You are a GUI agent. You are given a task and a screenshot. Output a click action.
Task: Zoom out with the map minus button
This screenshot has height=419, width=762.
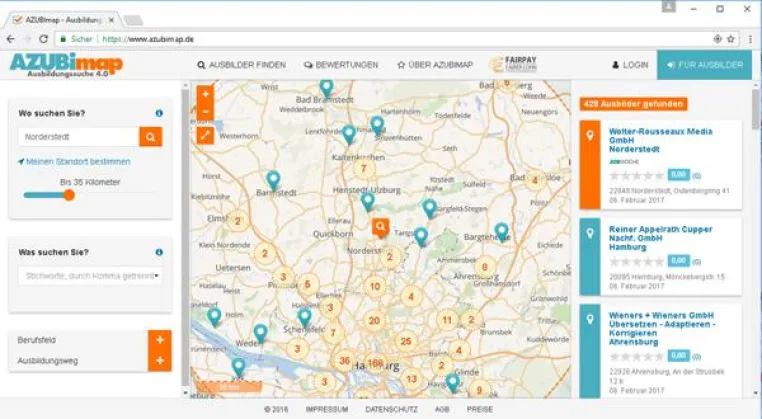click(206, 112)
